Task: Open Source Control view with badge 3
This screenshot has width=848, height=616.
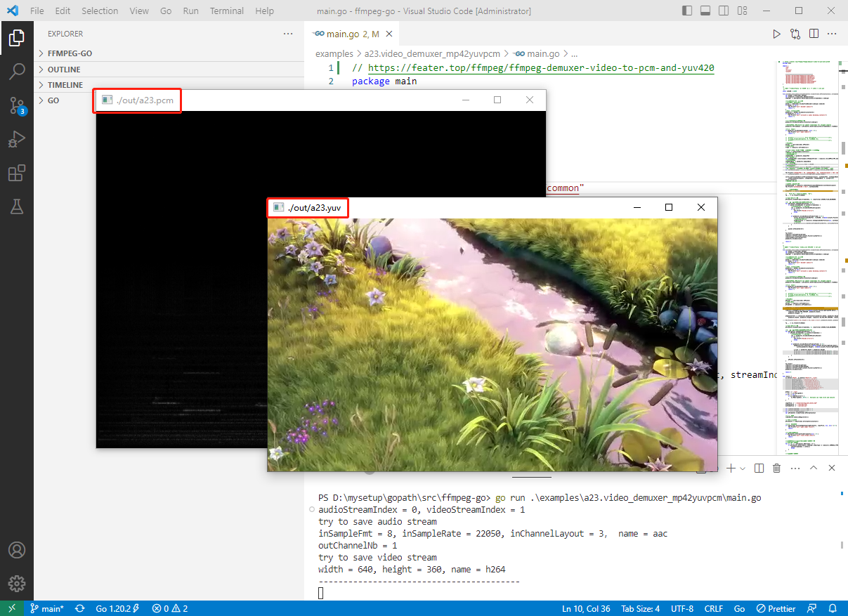Action: point(17,106)
